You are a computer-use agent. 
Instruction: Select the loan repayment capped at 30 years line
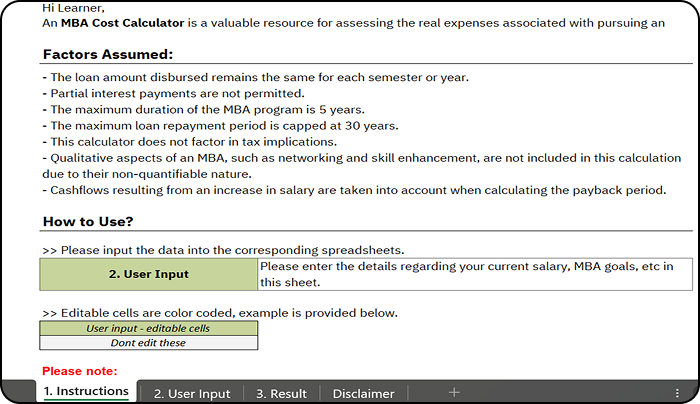click(x=221, y=126)
